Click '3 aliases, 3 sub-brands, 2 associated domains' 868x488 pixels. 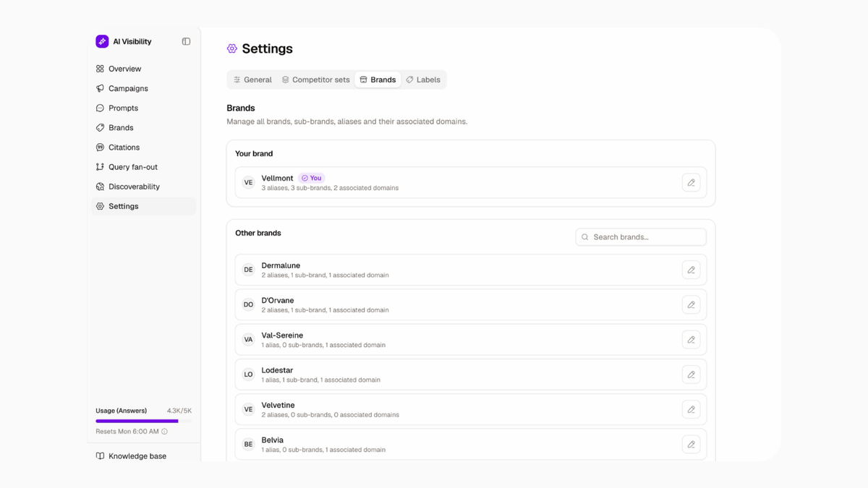330,188
